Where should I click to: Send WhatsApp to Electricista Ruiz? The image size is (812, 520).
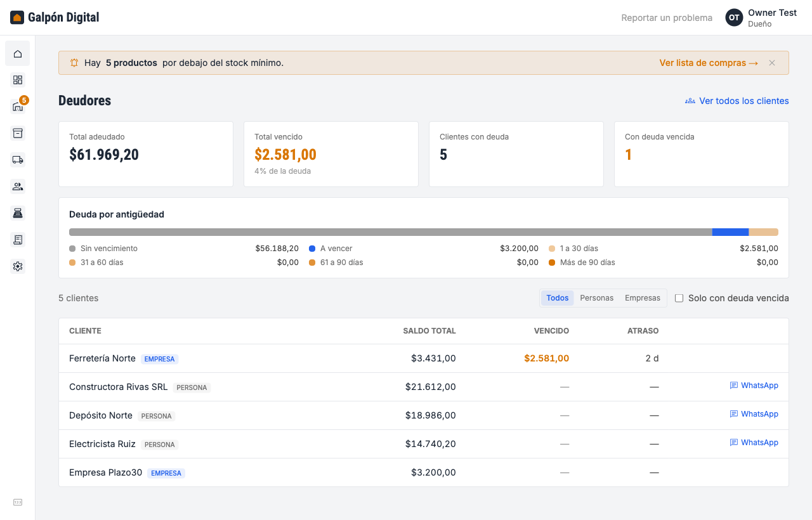point(754,443)
